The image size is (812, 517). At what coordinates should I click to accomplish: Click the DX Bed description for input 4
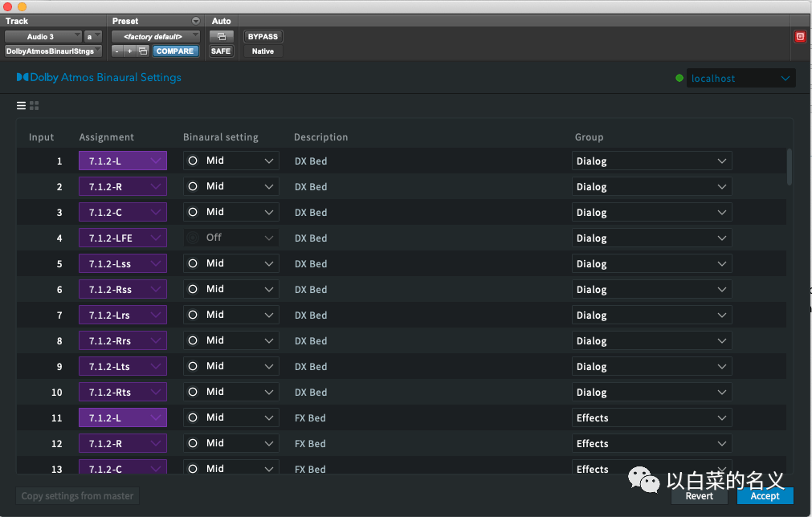tap(311, 238)
